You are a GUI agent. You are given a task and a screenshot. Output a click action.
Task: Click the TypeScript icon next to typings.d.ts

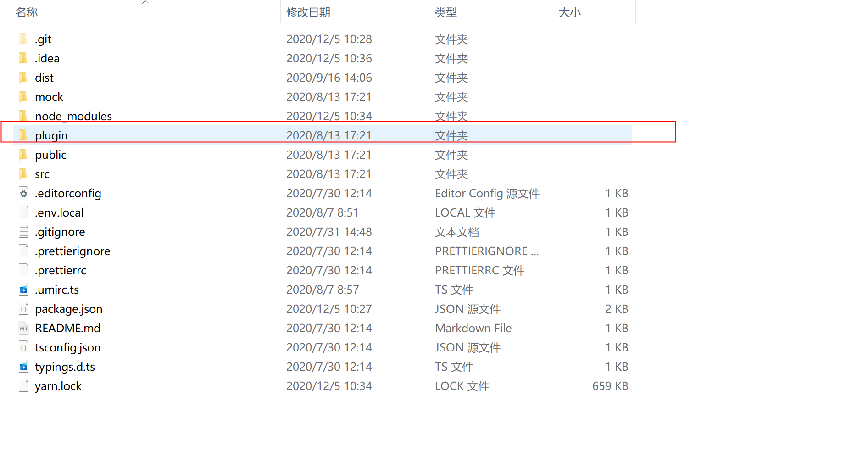pos(23,366)
